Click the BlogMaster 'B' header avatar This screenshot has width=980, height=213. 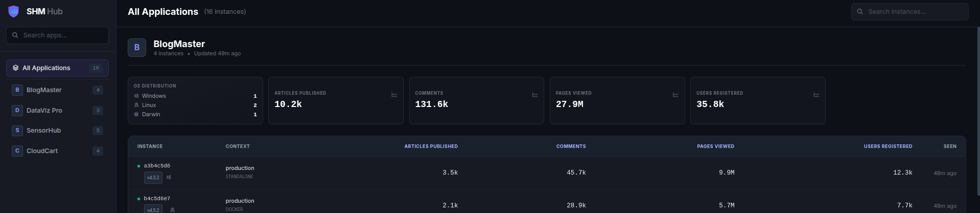[137, 48]
